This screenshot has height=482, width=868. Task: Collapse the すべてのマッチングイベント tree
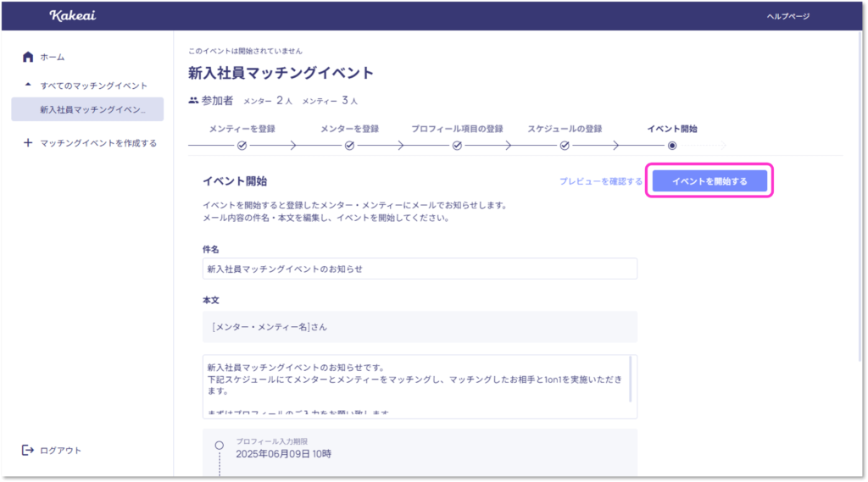28,86
